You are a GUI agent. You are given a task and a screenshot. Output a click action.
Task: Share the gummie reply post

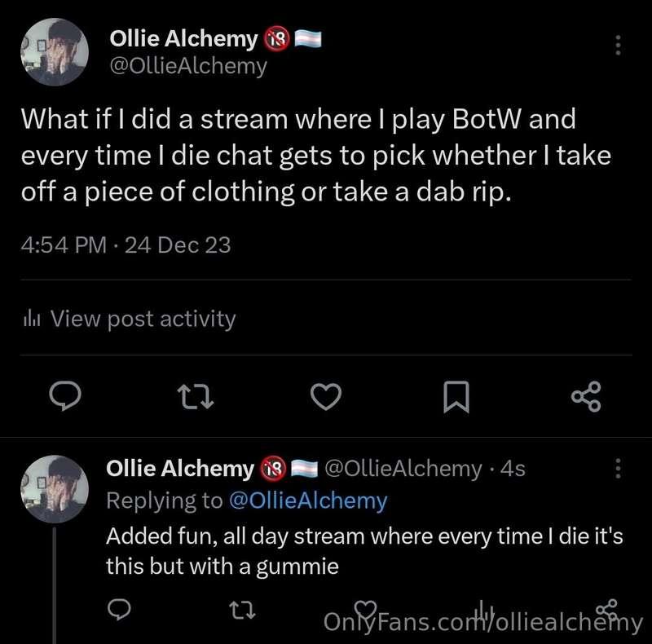[x=607, y=608]
